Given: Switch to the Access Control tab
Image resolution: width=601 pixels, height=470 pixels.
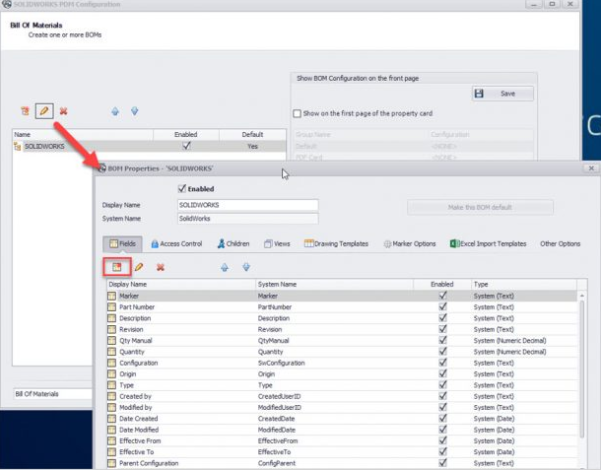Looking at the screenshot, I should click(x=176, y=243).
